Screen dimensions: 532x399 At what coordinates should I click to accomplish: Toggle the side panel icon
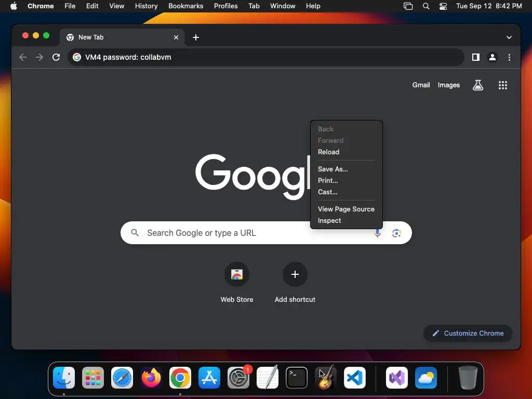(476, 57)
